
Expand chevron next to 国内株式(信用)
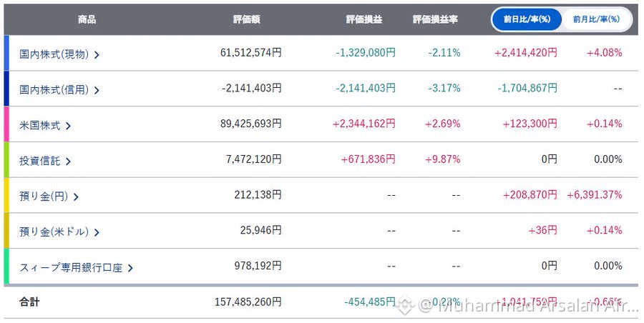tap(97, 90)
